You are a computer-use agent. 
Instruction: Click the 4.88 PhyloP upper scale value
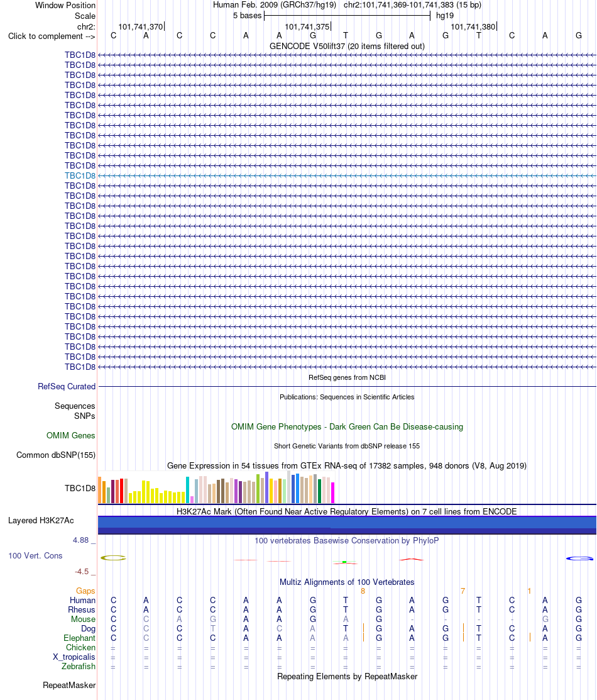[81, 540]
